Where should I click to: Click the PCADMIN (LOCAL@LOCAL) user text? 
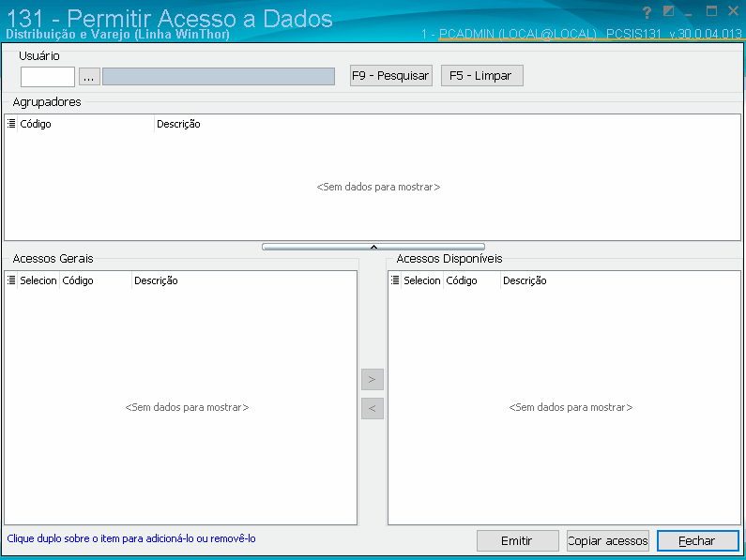point(517,34)
